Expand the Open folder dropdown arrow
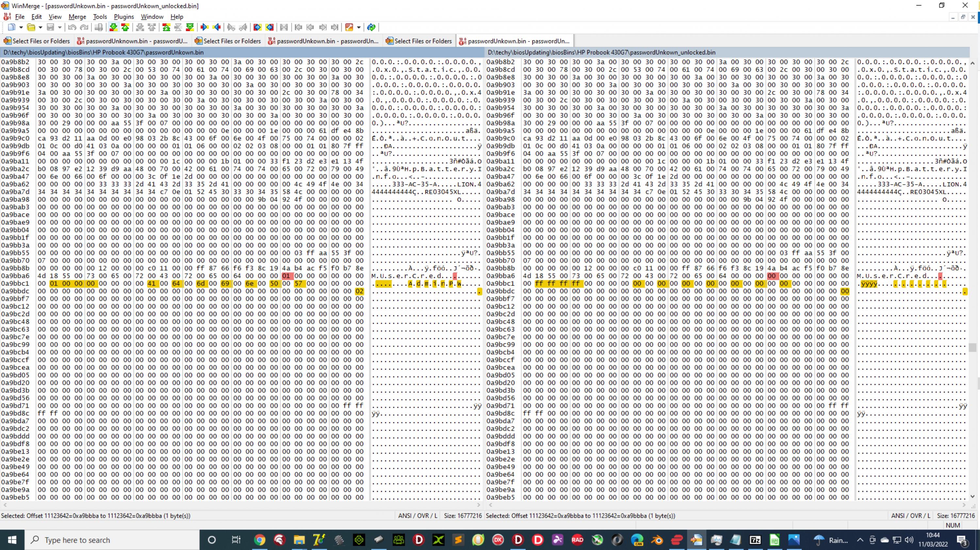 tap(40, 27)
